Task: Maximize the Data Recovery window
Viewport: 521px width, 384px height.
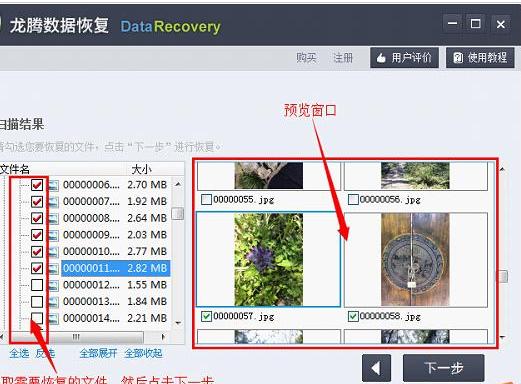Action: click(476, 24)
